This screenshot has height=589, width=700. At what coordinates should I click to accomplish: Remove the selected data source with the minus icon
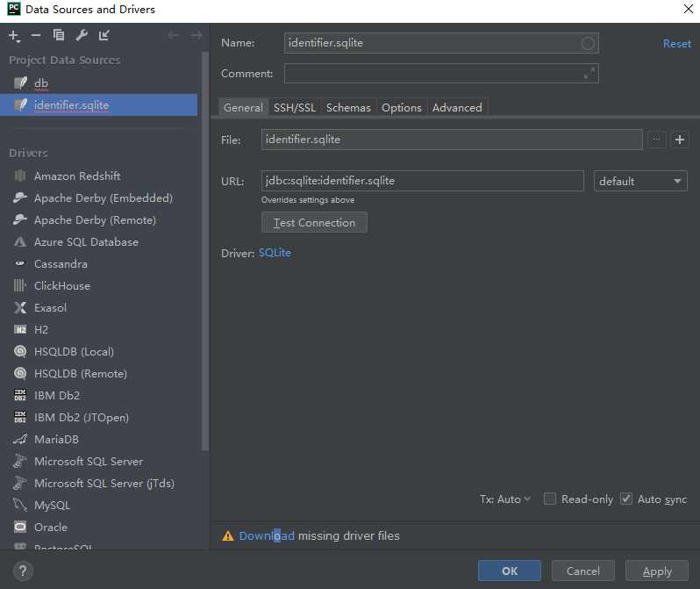click(x=36, y=35)
